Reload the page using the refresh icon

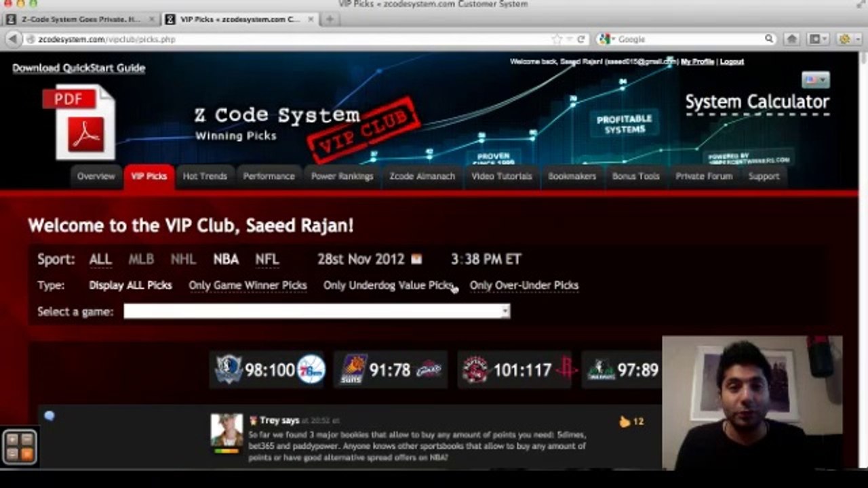[581, 39]
